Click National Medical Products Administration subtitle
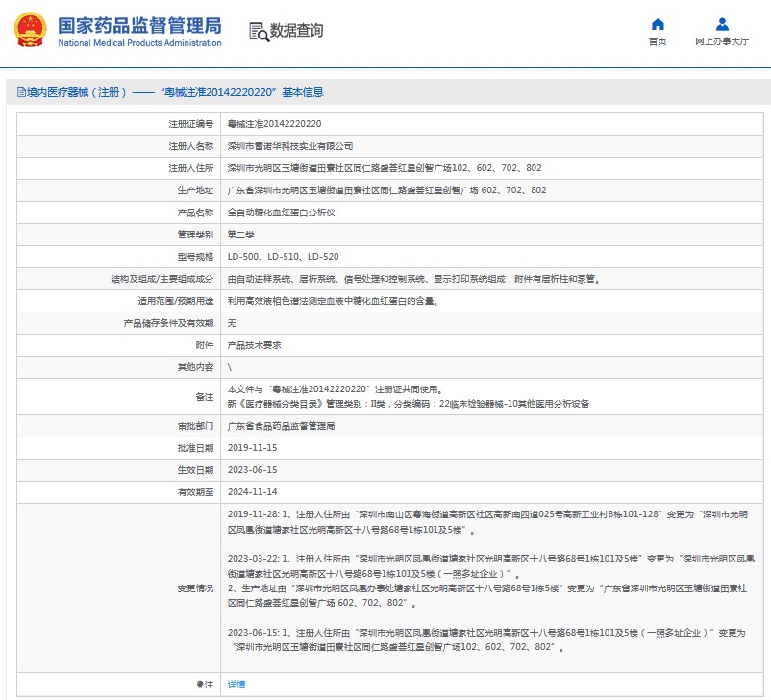771x700 pixels. [x=139, y=43]
